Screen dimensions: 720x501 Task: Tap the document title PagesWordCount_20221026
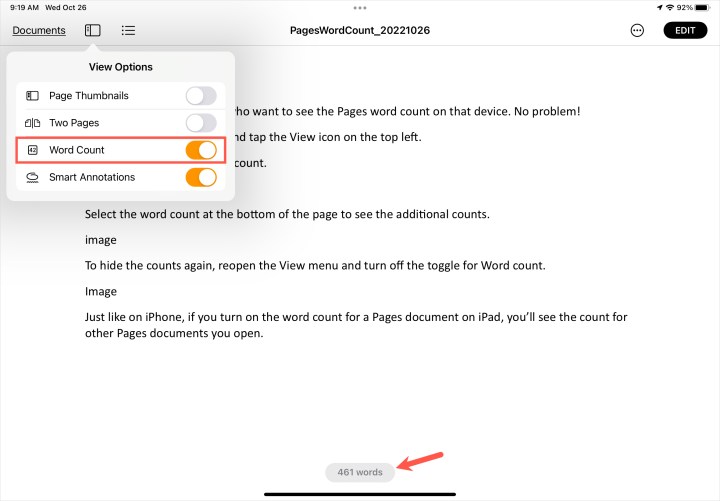[x=360, y=30]
